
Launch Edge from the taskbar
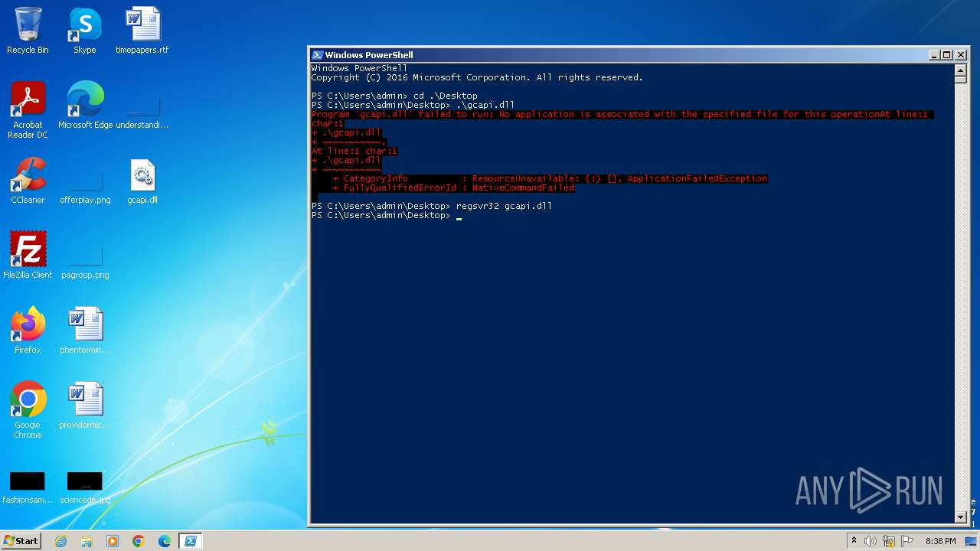[x=165, y=541]
